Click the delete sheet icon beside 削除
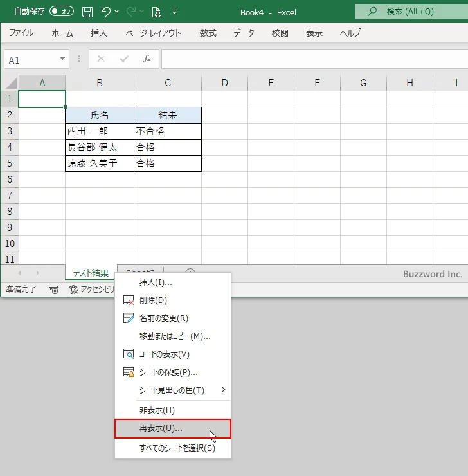Image resolution: width=468 pixels, height=476 pixels. pos(129,300)
